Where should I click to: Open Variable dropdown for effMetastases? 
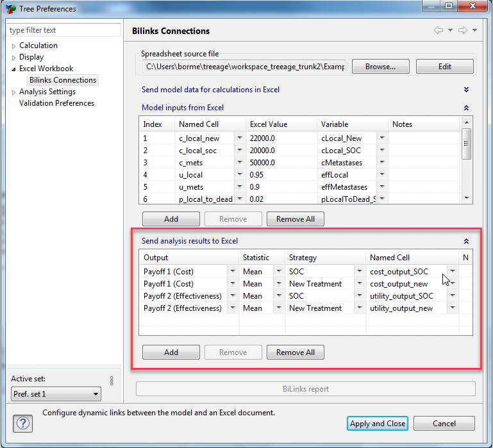coord(382,187)
